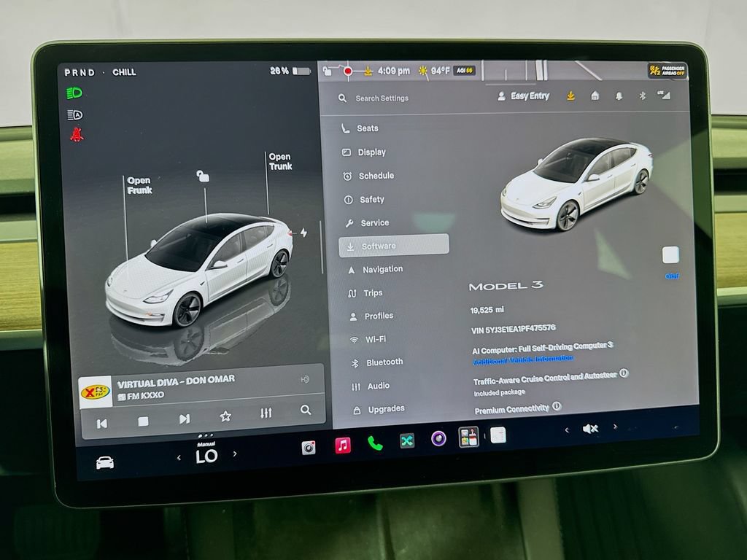
Task: Open the white notes app icon
Action: coord(498,435)
